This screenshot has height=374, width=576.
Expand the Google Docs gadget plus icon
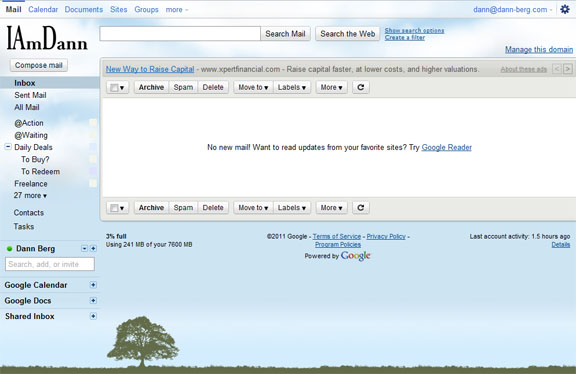93,301
